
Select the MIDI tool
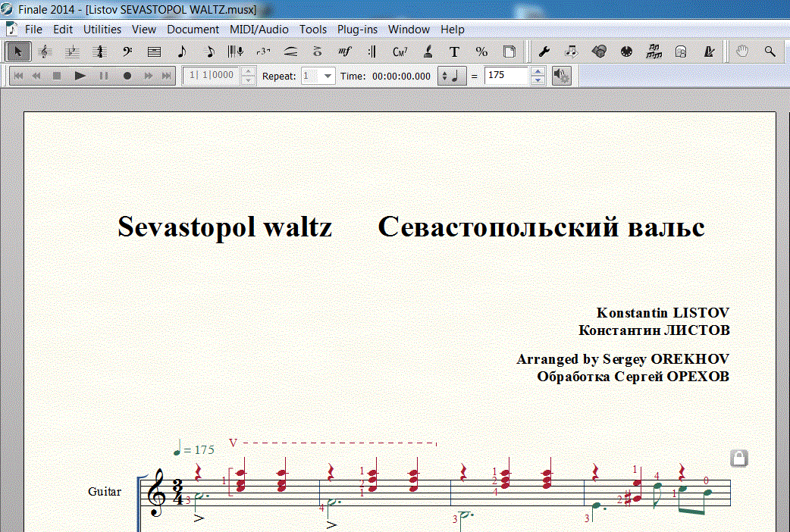tap(626, 52)
